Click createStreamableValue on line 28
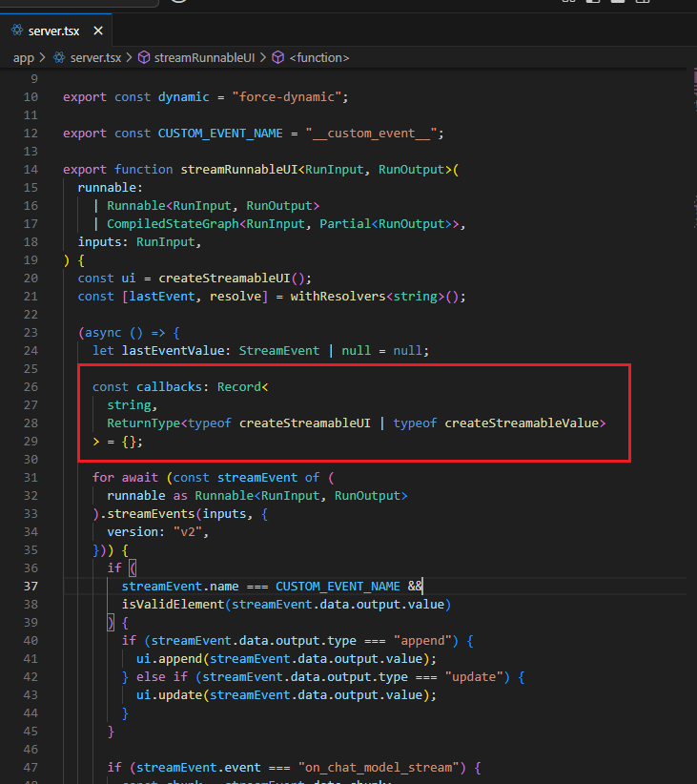The width and height of the screenshot is (697, 784). [522, 423]
